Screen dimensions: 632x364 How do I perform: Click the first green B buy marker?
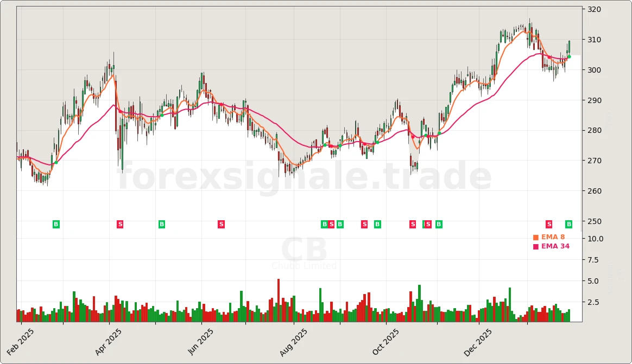(56, 224)
